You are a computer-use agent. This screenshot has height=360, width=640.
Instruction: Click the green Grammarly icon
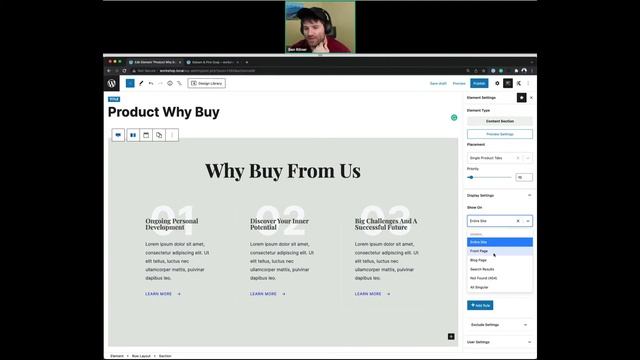(x=454, y=118)
